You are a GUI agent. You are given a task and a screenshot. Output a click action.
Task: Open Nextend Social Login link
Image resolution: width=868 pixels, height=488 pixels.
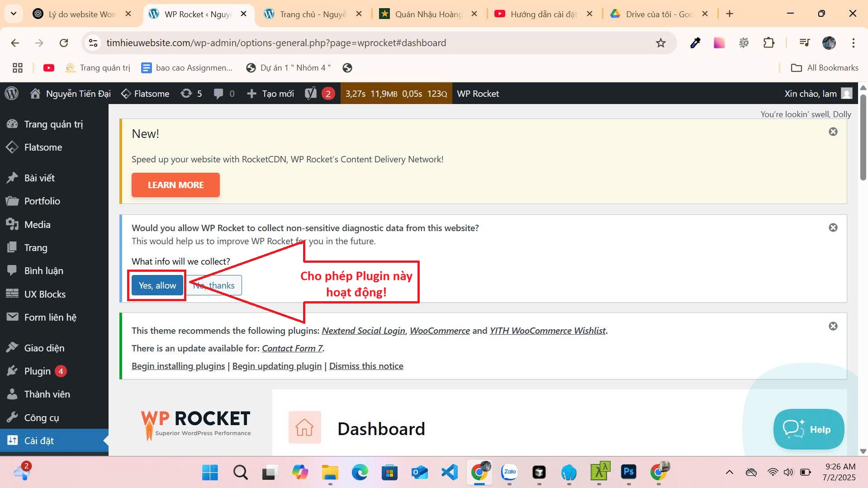[x=363, y=331]
